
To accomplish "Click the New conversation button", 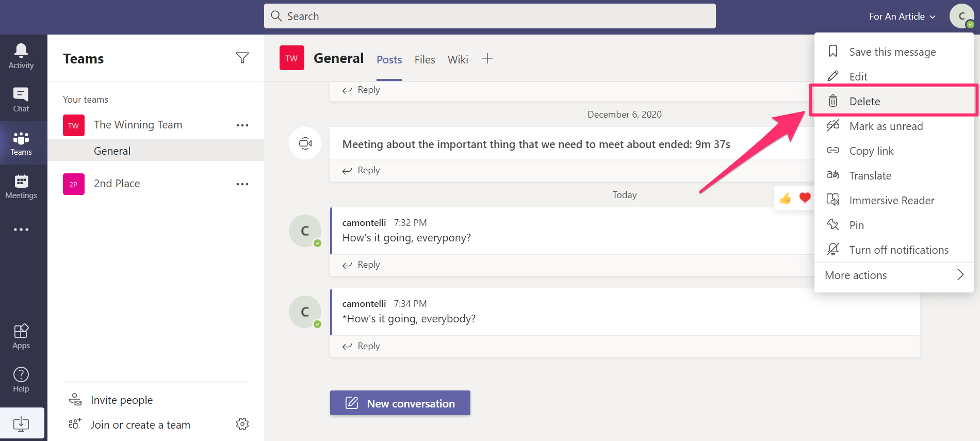I will 400,403.
